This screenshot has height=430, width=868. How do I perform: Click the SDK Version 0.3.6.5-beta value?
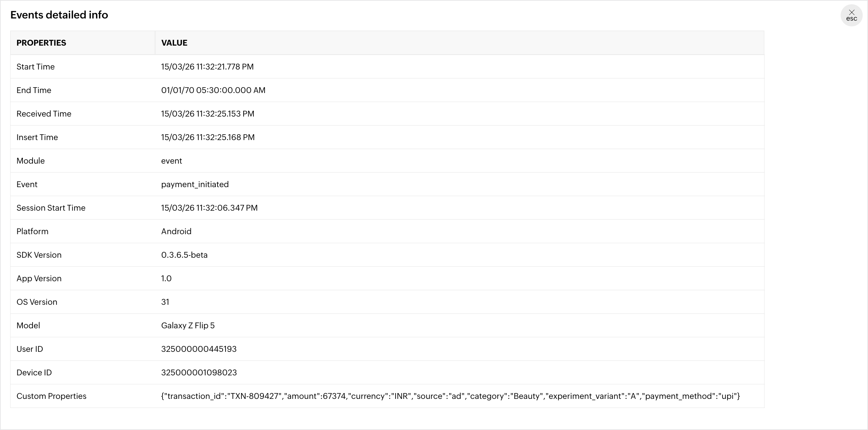tap(184, 255)
